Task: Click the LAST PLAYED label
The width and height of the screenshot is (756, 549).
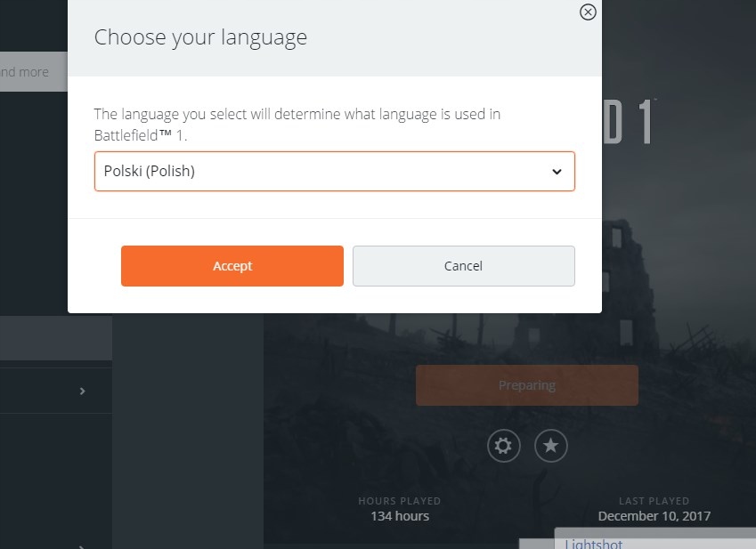Action: point(654,501)
